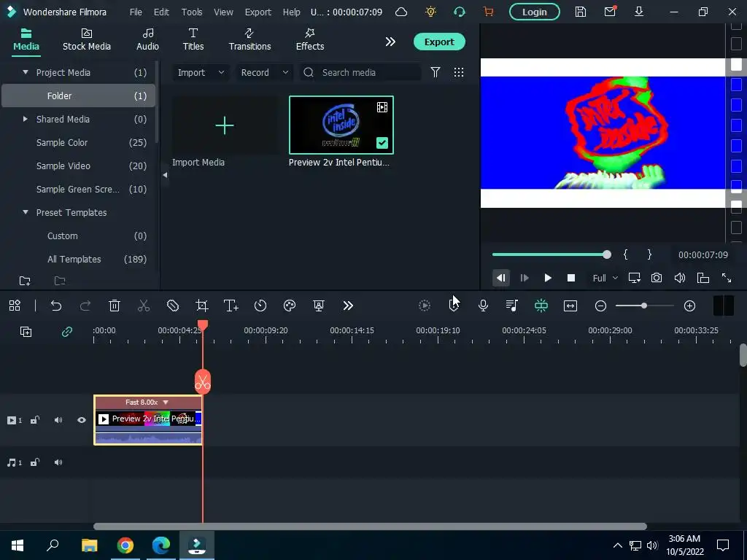Click the timeline zoom slider handle
This screenshot has width=747, height=560.
click(644, 306)
